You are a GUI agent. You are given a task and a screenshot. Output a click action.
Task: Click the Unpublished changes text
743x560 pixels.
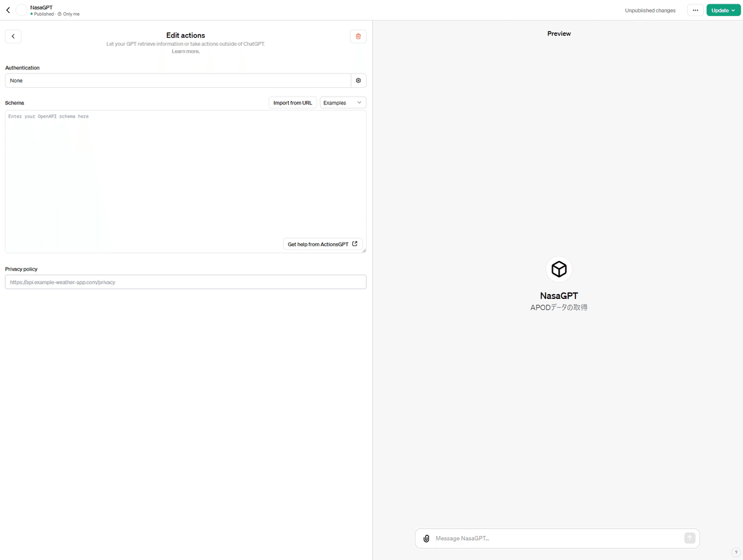click(650, 11)
